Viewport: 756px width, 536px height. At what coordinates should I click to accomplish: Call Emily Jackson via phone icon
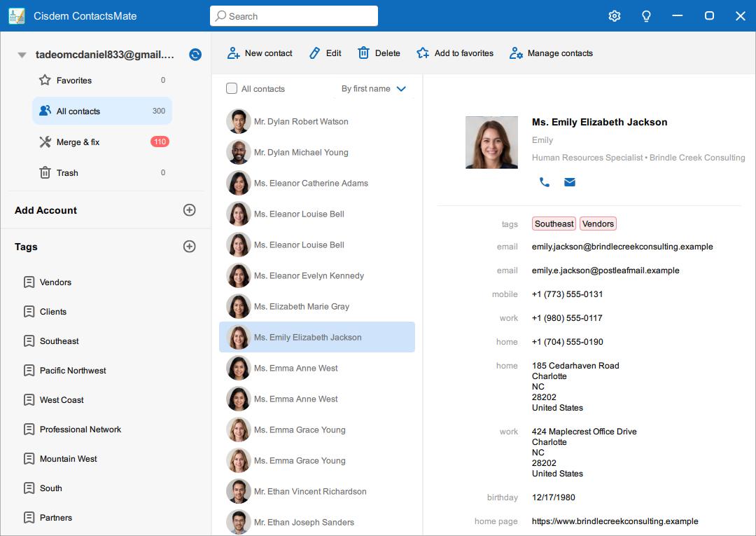click(x=545, y=182)
